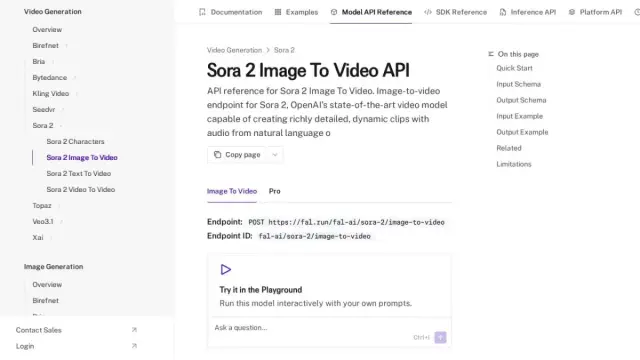Click the external arrow next to Contact Sales
Screen dimensions: 640x360
(134, 330)
